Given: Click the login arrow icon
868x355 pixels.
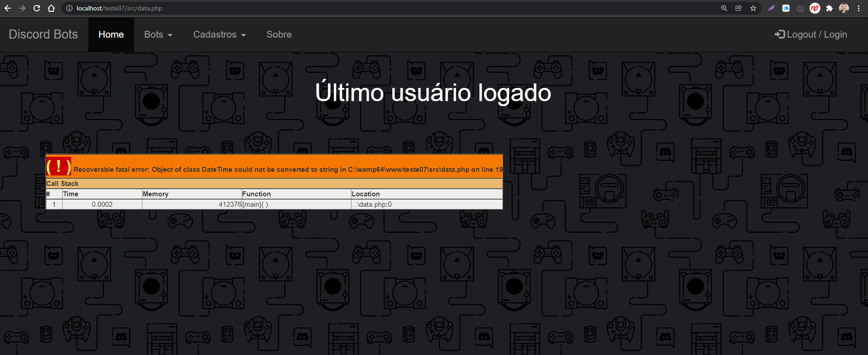Looking at the screenshot, I should [780, 34].
